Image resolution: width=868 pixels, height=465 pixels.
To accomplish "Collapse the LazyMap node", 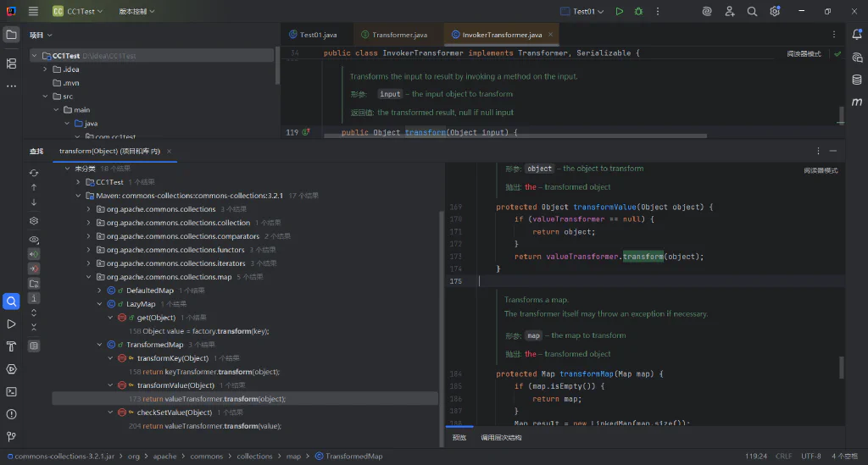I will (100, 304).
